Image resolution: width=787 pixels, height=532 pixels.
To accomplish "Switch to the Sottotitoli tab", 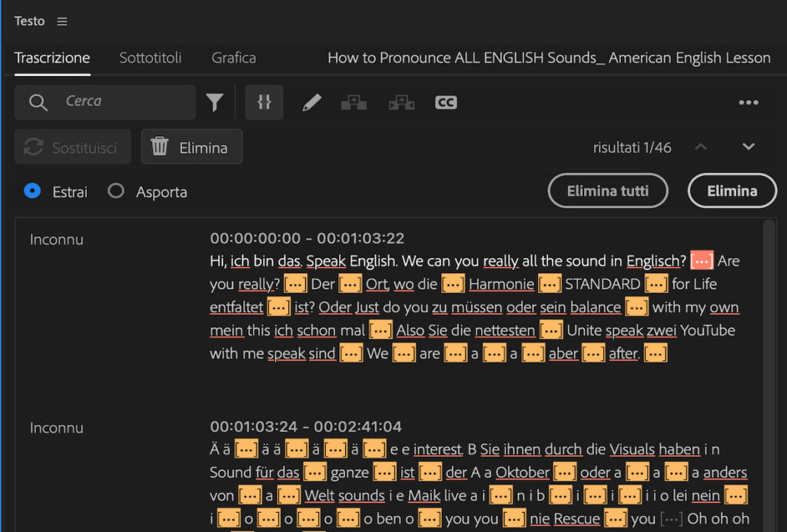I will point(150,58).
